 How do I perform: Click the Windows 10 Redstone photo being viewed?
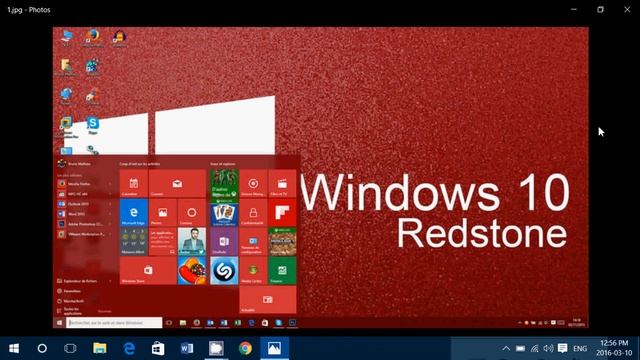(320, 178)
